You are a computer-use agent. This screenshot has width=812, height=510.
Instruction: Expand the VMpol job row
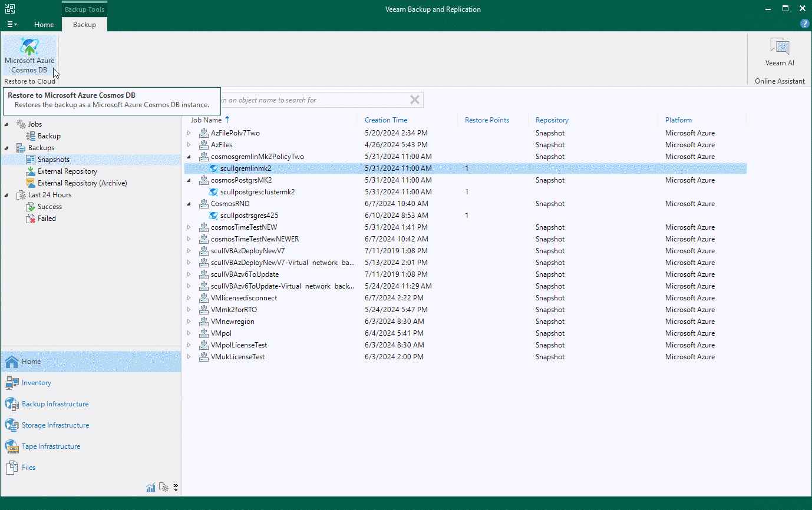pos(189,333)
